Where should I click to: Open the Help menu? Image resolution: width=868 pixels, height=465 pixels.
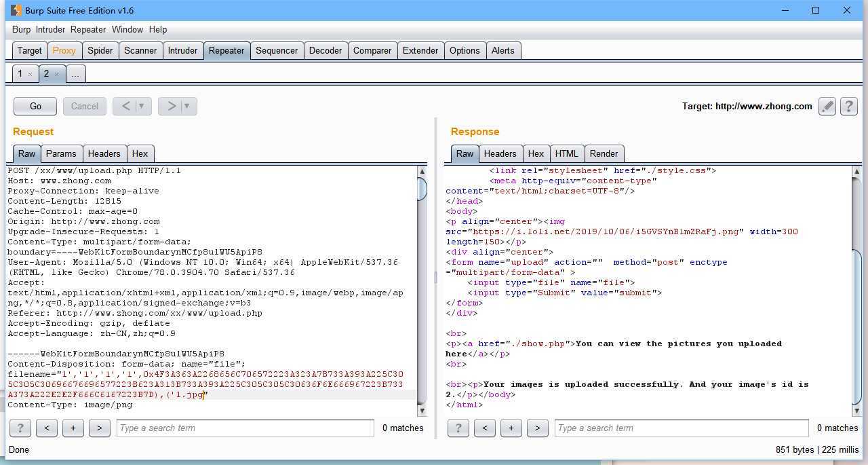(x=158, y=29)
